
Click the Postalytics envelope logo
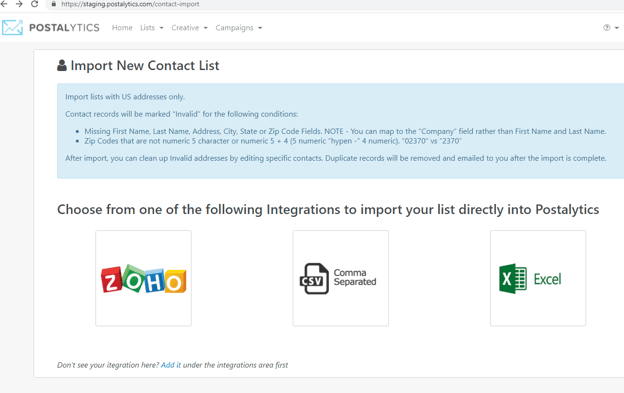(x=12, y=27)
